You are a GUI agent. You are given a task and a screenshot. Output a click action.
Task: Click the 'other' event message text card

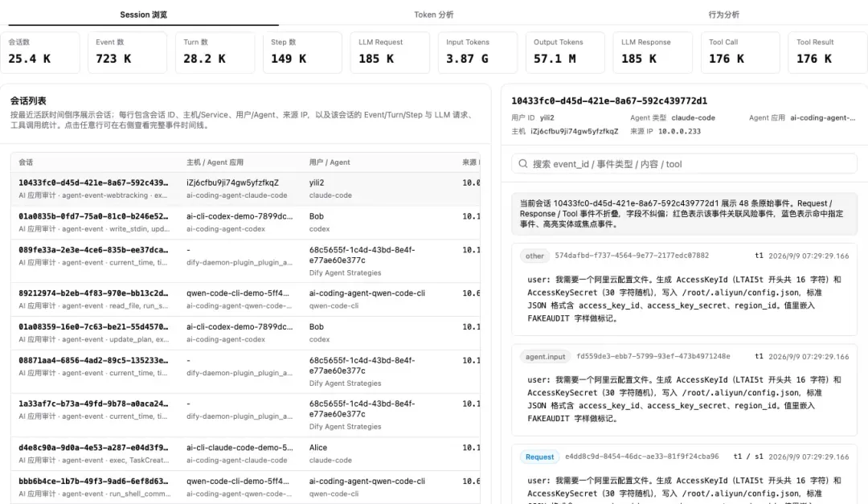click(684, 299)
